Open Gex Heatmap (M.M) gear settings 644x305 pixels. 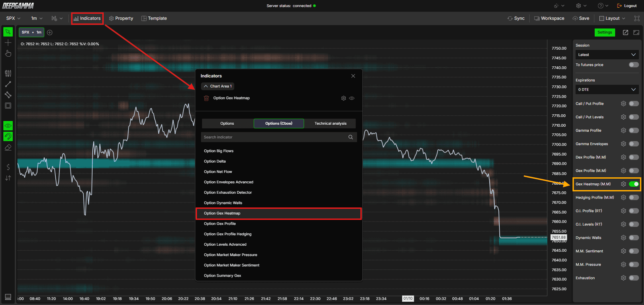click(x=624, y=184)
